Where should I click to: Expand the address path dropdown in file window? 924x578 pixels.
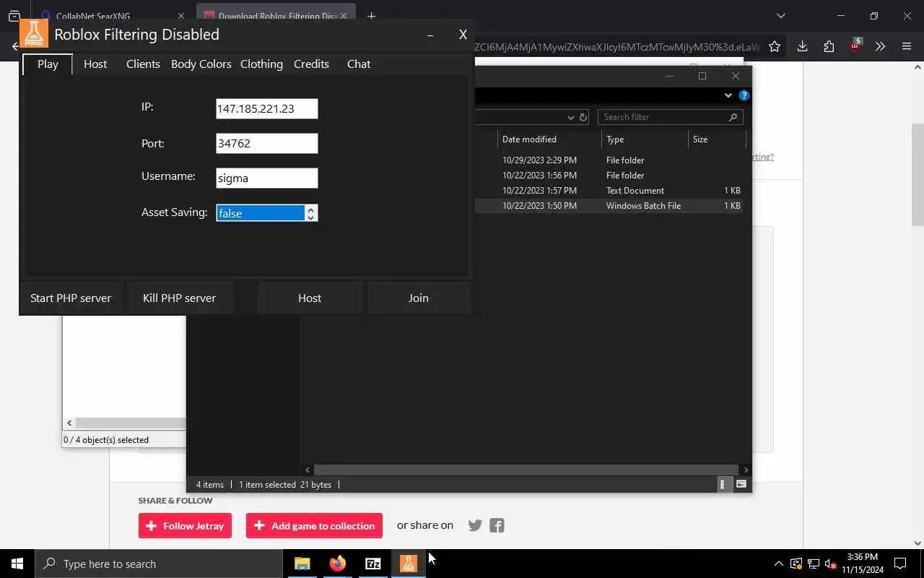pos(571,117)
